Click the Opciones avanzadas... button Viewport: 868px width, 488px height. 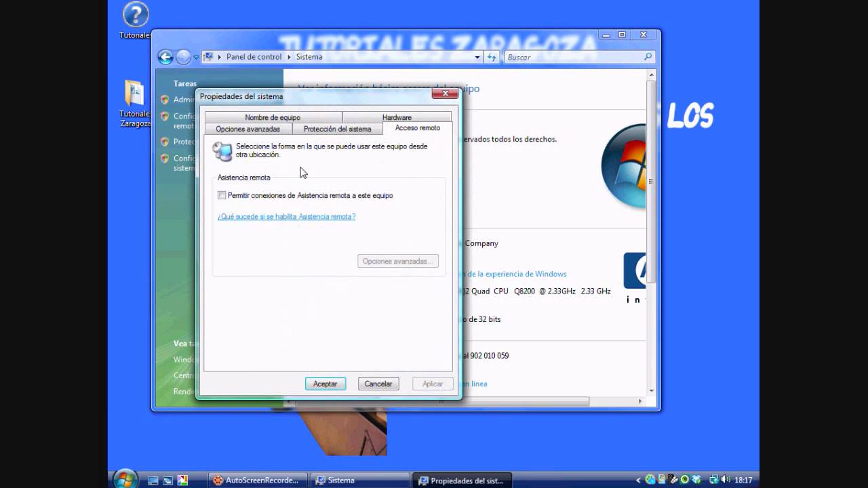point(398,261)
